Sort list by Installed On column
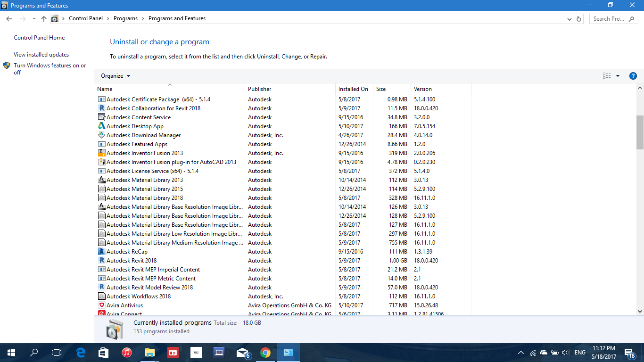Image resolution: width=644 pixels, height=362 pixels. point(354,89)
